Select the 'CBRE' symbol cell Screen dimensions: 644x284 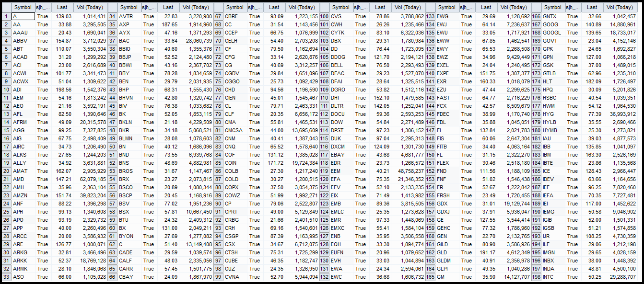point(235,16)
